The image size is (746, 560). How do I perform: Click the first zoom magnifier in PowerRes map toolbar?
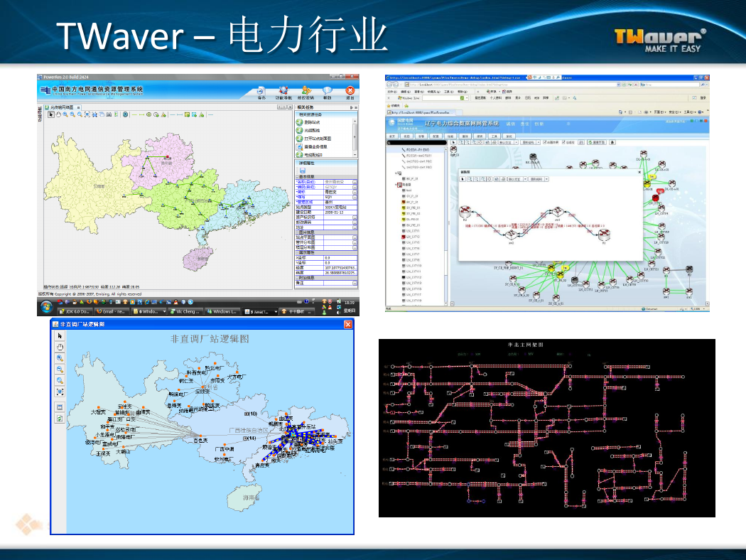65,114
